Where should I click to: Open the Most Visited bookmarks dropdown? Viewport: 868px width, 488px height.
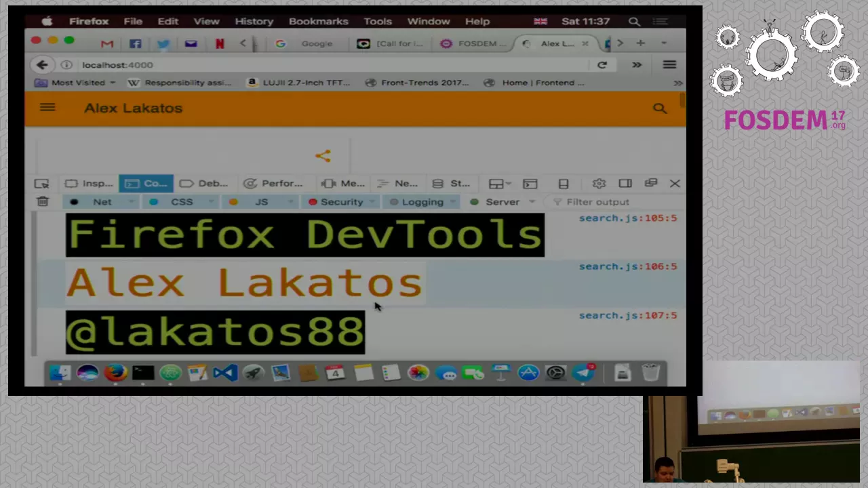point(77,83)
